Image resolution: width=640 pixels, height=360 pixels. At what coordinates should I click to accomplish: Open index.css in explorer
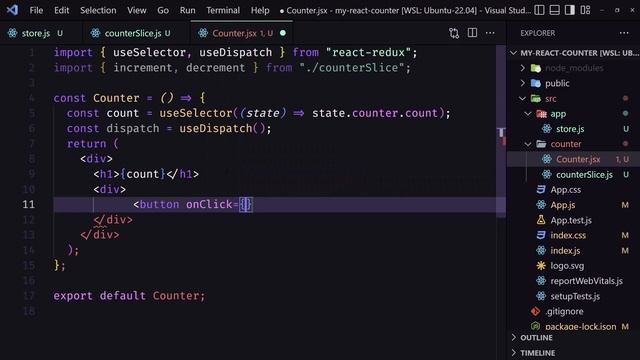(568, 236)
